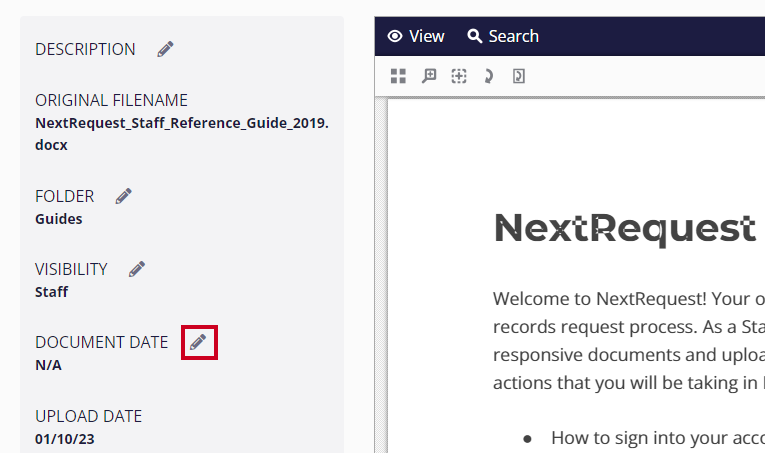The height and width of the screenshot is (453, 765).
Task: Click the Welcome to NextRequest paragraph
Action: click(629, 341)
